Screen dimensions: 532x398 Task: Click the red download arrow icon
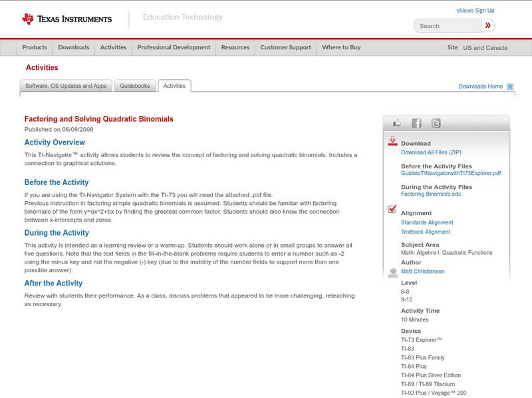coord(392,141)
